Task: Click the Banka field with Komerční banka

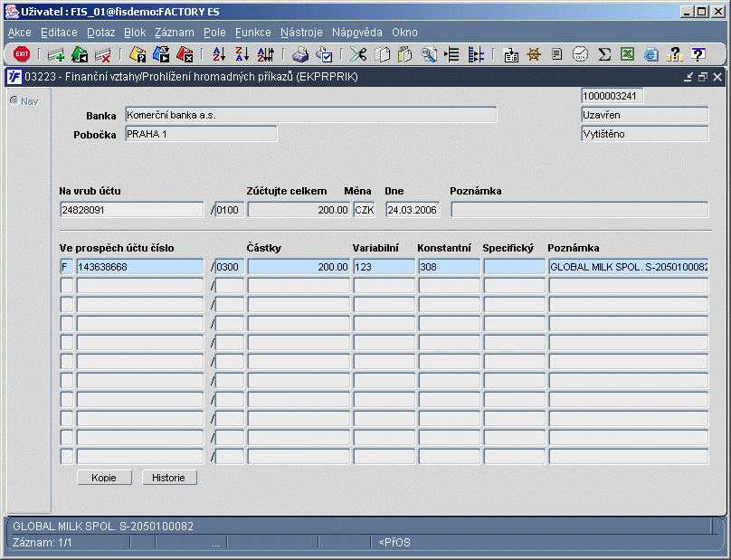Action: point(311,115)
